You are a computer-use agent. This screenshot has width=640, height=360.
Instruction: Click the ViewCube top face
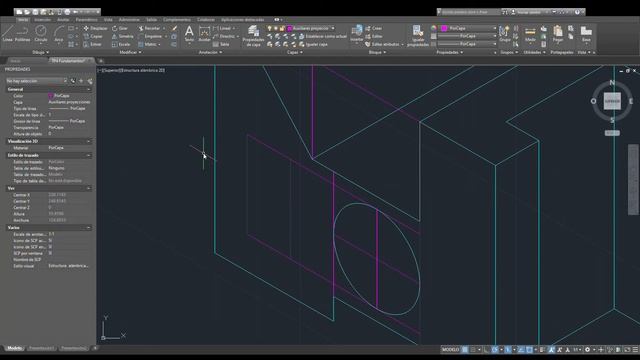click(x=612, y=101)
